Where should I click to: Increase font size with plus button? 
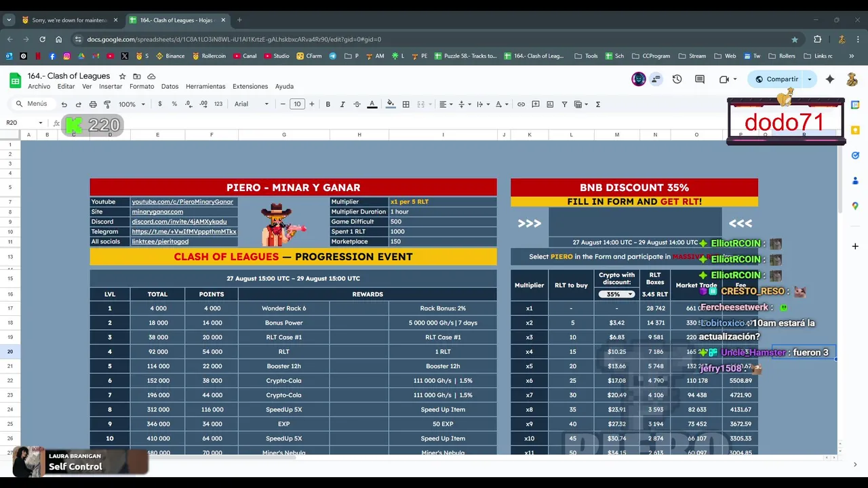tap(312, 104)
